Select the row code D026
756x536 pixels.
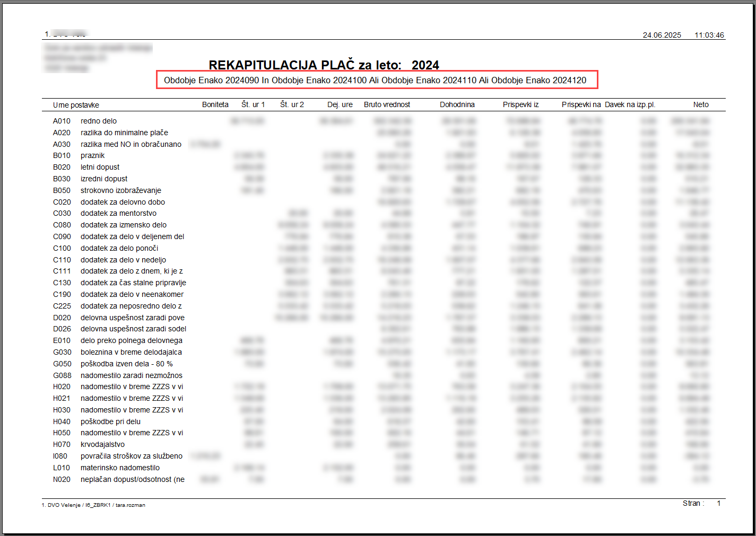62,329
